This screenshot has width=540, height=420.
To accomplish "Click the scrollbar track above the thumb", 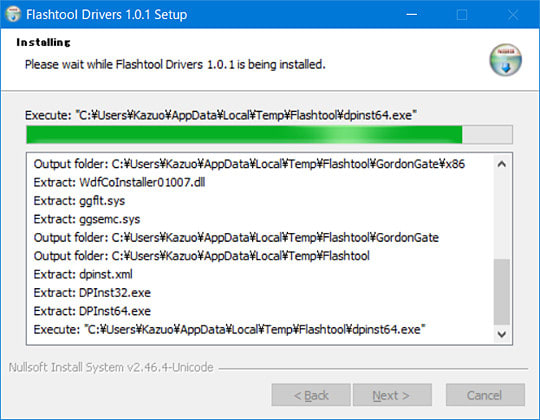I will 502,216.
